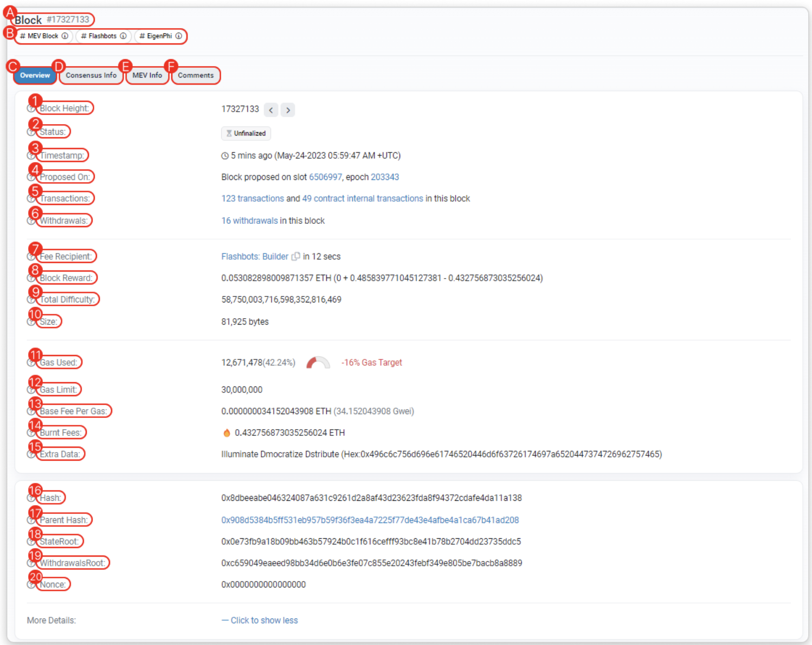Click help icon beside Burnt Fees label
The width and height of the screenshot is (812, 645).
31,433
